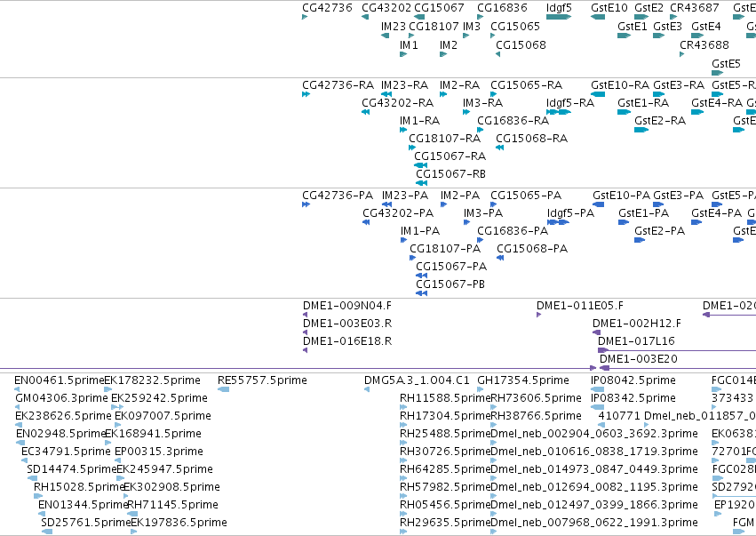756x536 pixels.
Task: Click the IM23 gene label
Action: pyautogui.click(x=394, y=27)
